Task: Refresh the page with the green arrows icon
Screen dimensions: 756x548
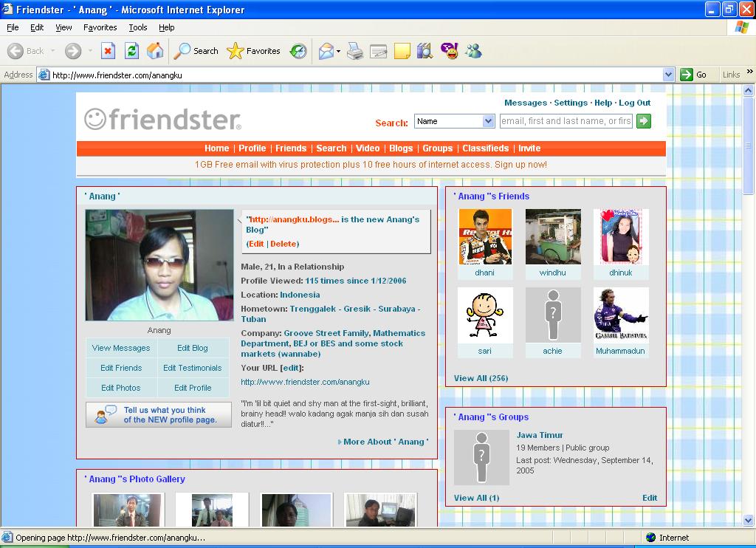Action: coord(131,51)
